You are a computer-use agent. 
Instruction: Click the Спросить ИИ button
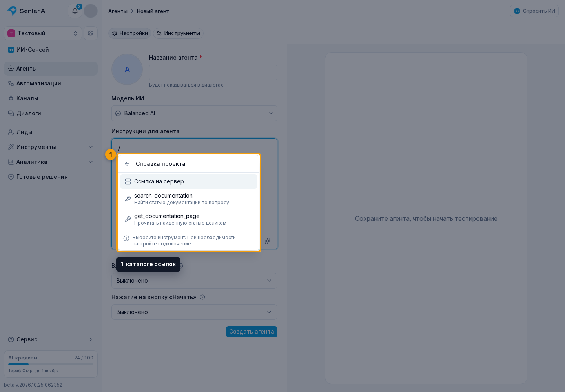[x=534, y=11]
